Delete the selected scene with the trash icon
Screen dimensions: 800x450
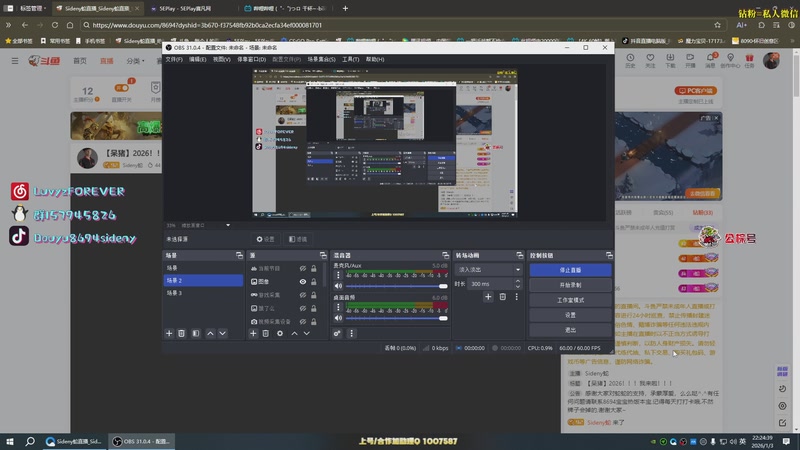182,333
